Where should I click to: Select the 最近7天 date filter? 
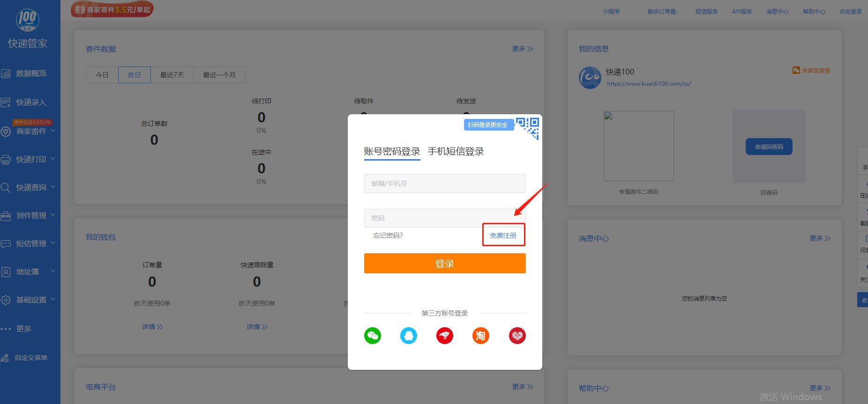coord(172,75)
